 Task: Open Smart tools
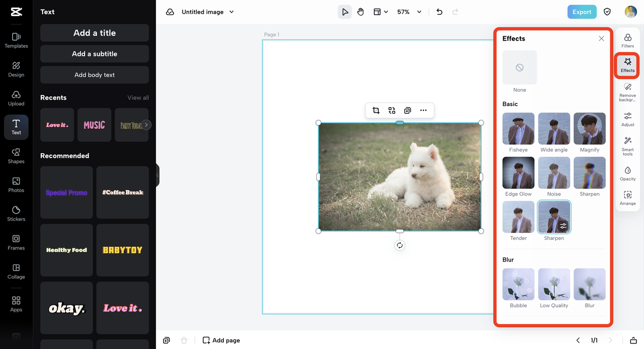[x=627, y=146]
